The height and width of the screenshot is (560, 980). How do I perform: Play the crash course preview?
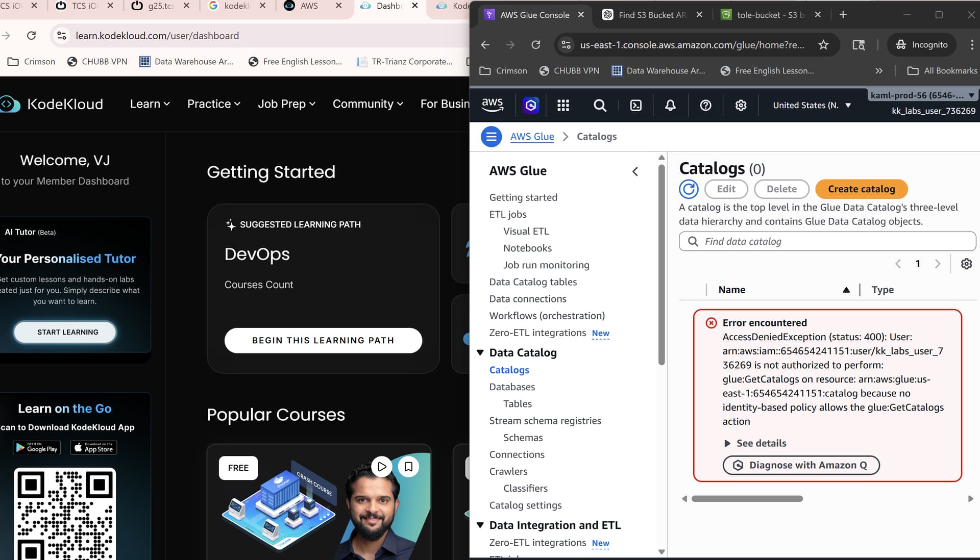click(x=381, y=467)
